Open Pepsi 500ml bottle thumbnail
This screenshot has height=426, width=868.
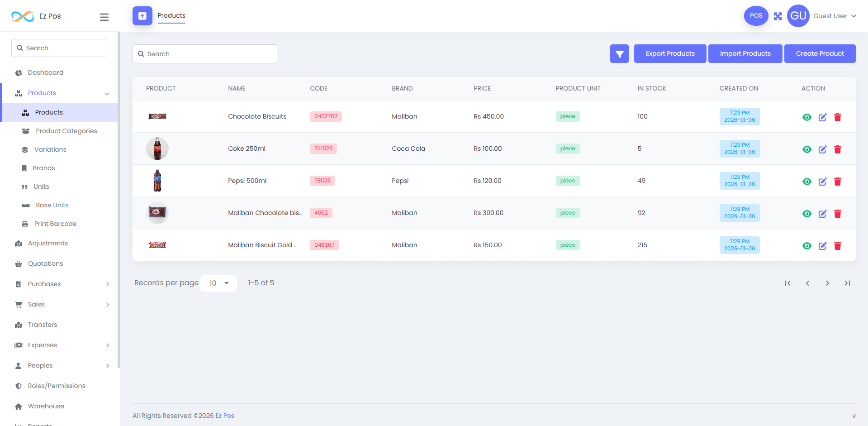pyautogui.click(x=157, y=181)
